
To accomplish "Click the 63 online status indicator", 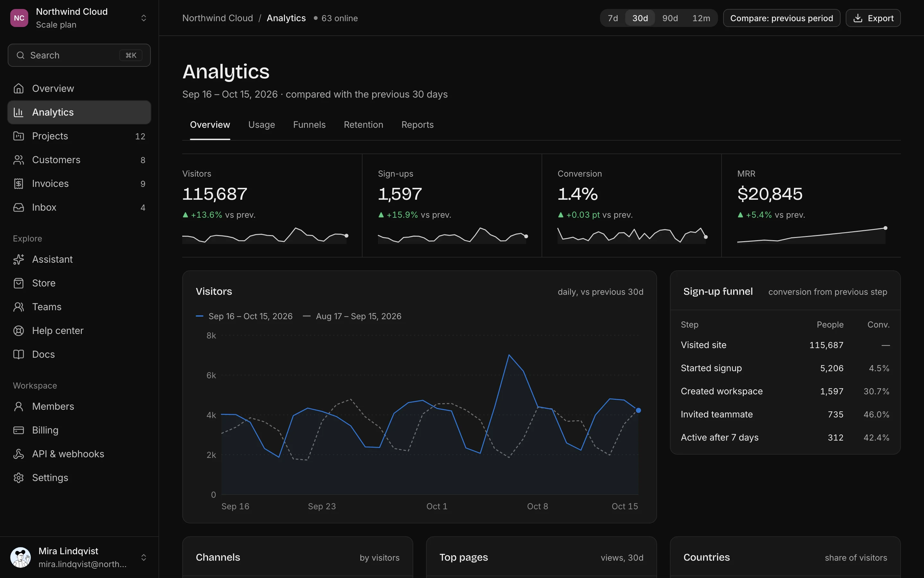I will [336, 18].
